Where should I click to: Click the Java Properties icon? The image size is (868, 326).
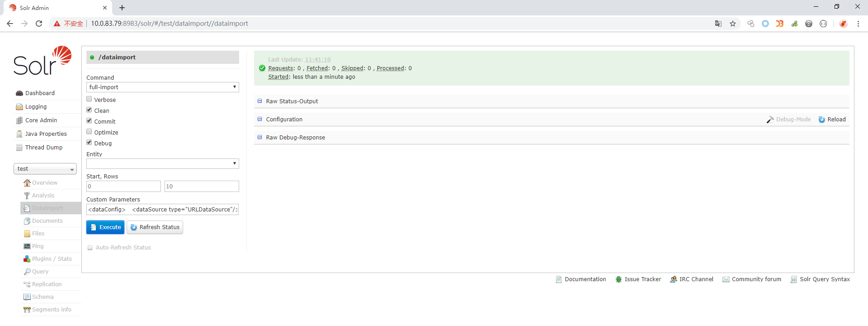click(19, 134)
